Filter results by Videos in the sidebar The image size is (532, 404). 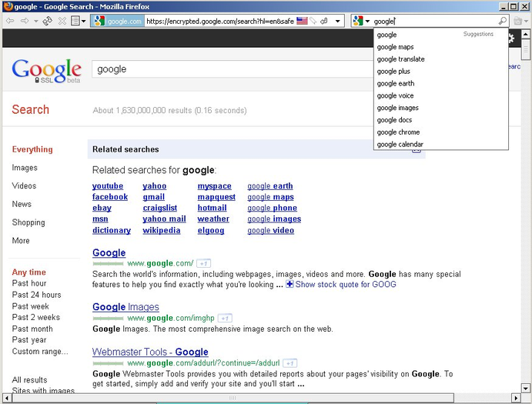[24, 186]
